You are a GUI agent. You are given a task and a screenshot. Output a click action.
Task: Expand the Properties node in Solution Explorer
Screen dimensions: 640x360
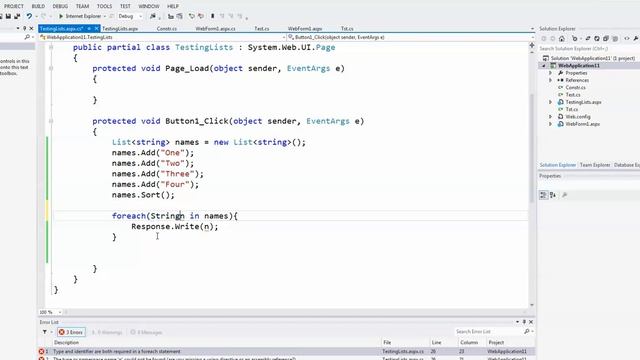550,73
